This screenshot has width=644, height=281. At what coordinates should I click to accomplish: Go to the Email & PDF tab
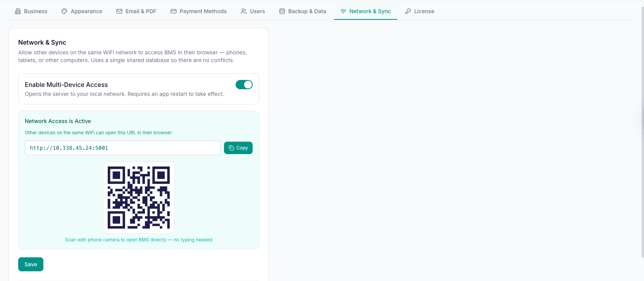click(x=136, y=11)
